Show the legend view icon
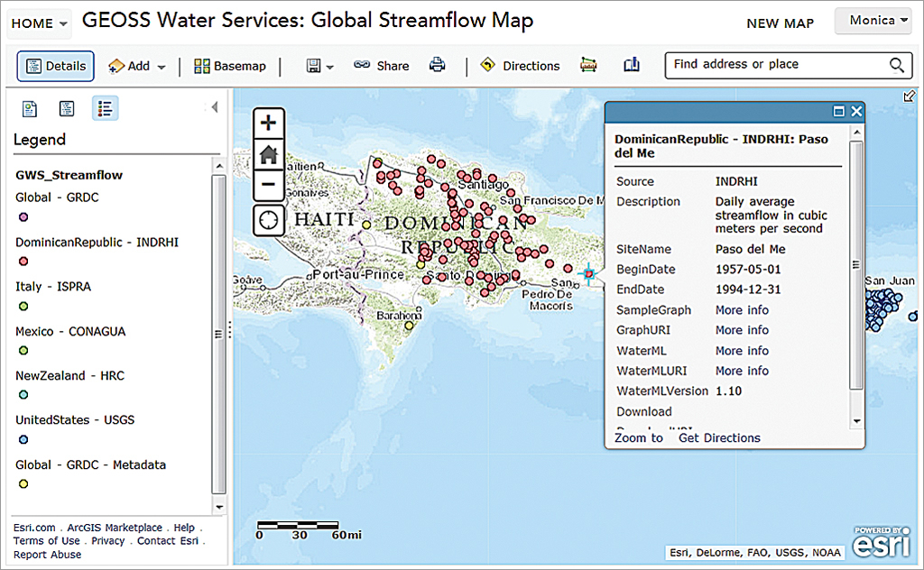 [x=105, y=108]
